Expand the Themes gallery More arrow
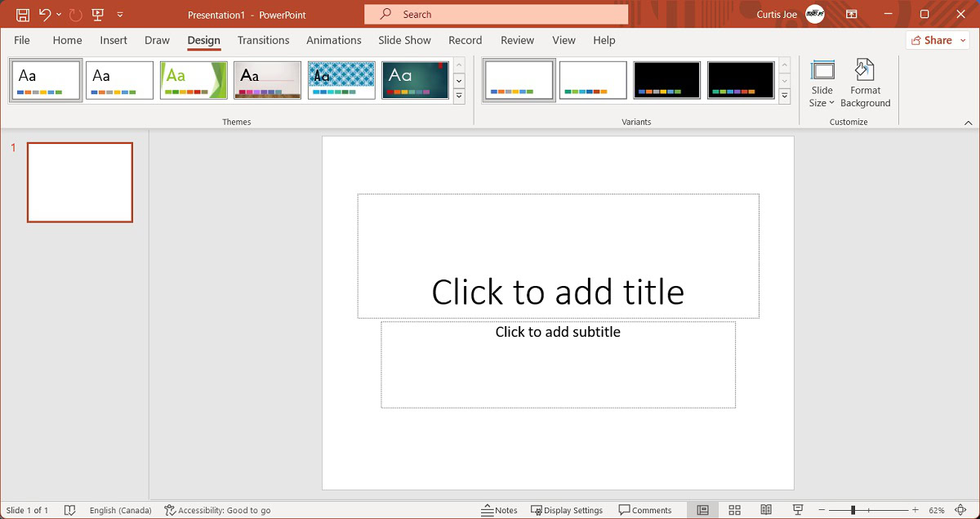980x519 pixels. coord(459,96)
